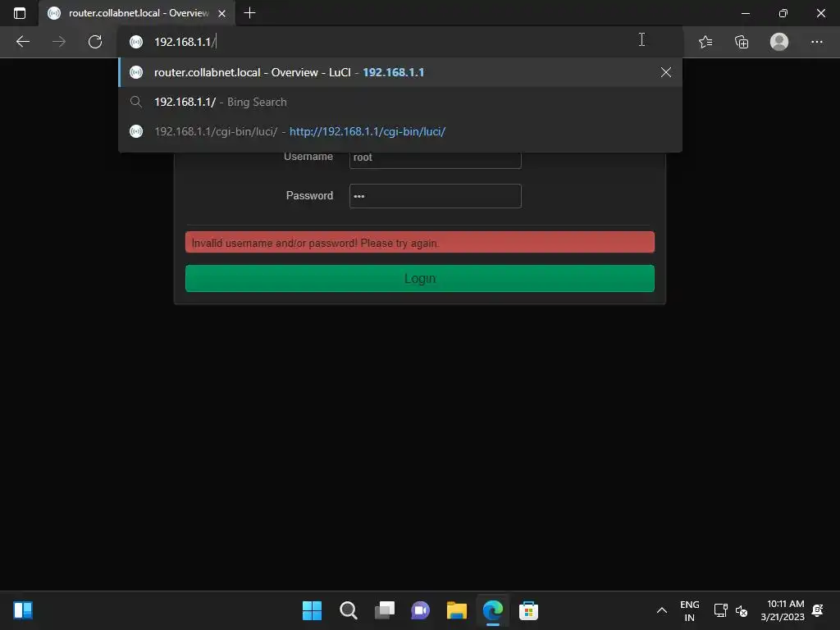Open the Favorites list
The height and width of the screenshot is (630, 840).
click(x=705, y=42)
